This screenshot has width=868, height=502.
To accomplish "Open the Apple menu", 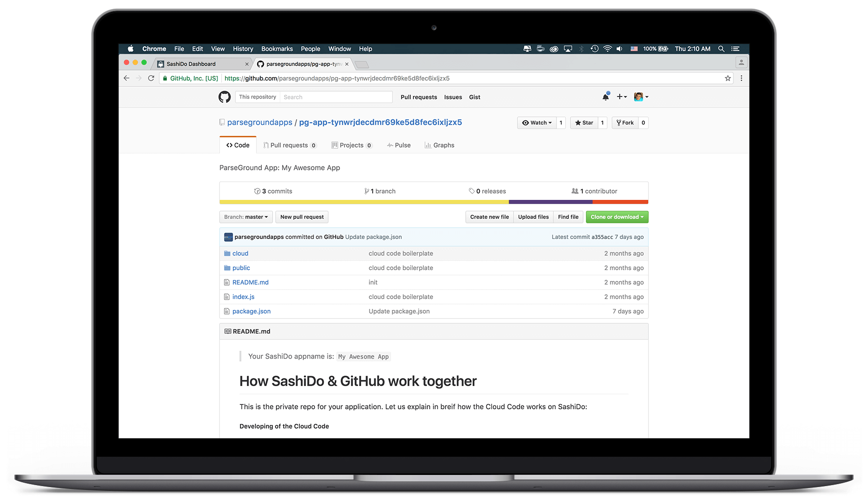I will point(130,49).
